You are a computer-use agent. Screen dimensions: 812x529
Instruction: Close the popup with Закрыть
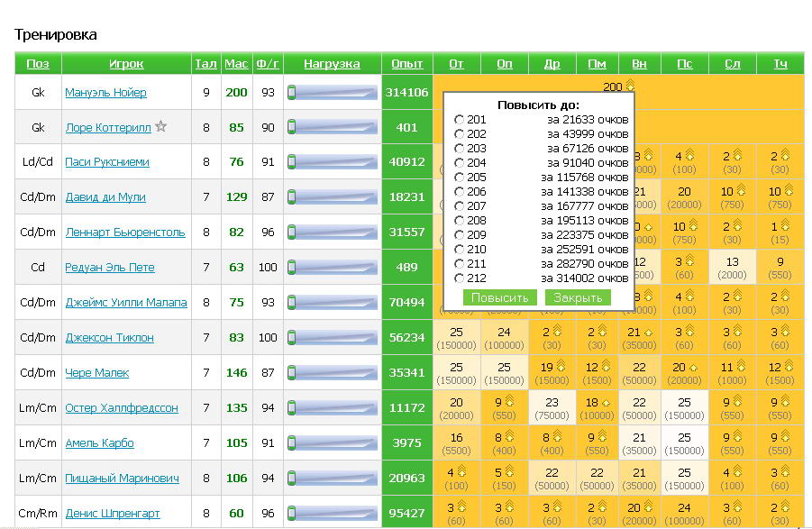point(578,297)
